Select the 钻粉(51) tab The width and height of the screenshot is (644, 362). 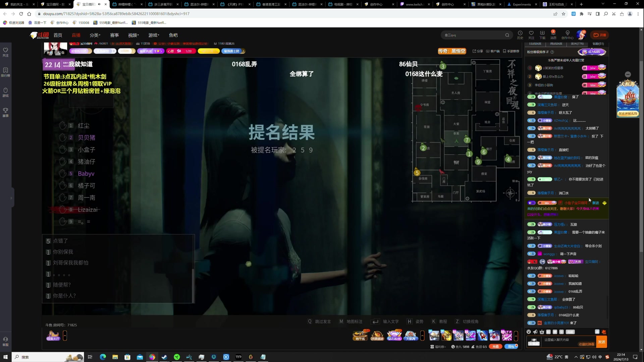click(x=598, y=44)
